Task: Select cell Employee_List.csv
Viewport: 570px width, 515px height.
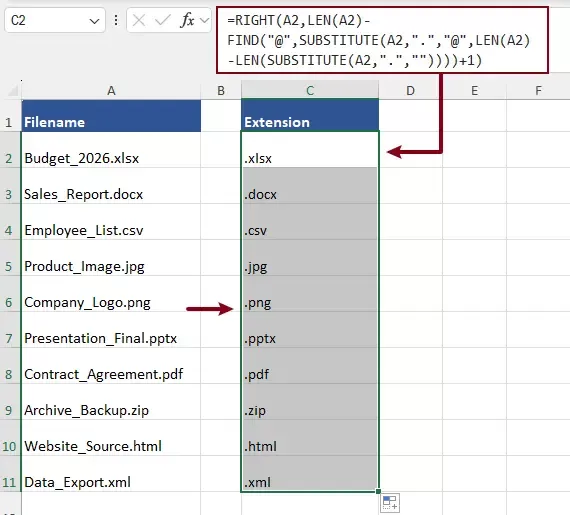Action: coord(111,222)
